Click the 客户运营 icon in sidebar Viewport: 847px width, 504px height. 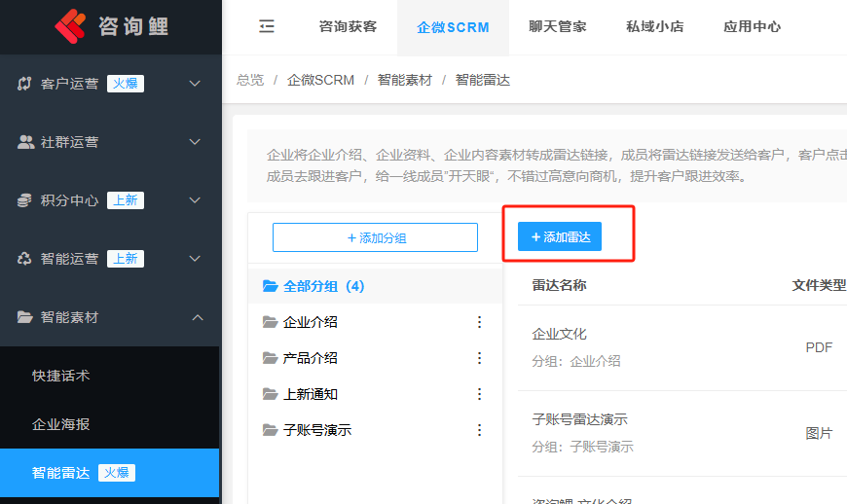[24, 84]
